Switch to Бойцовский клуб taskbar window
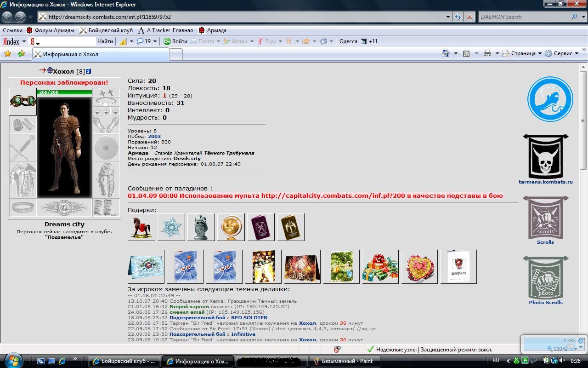Screen dimensions: 588x368 [x=124, y=361]
